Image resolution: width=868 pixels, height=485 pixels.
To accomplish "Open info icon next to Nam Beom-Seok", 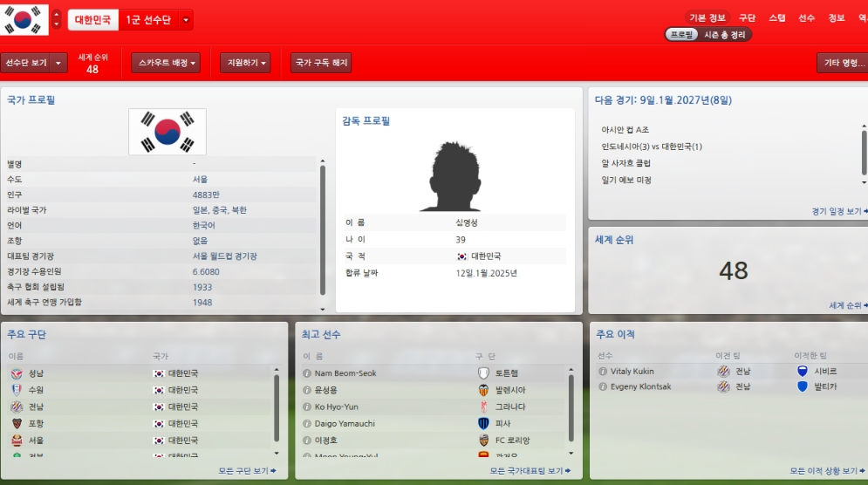I will pos(307,373).
